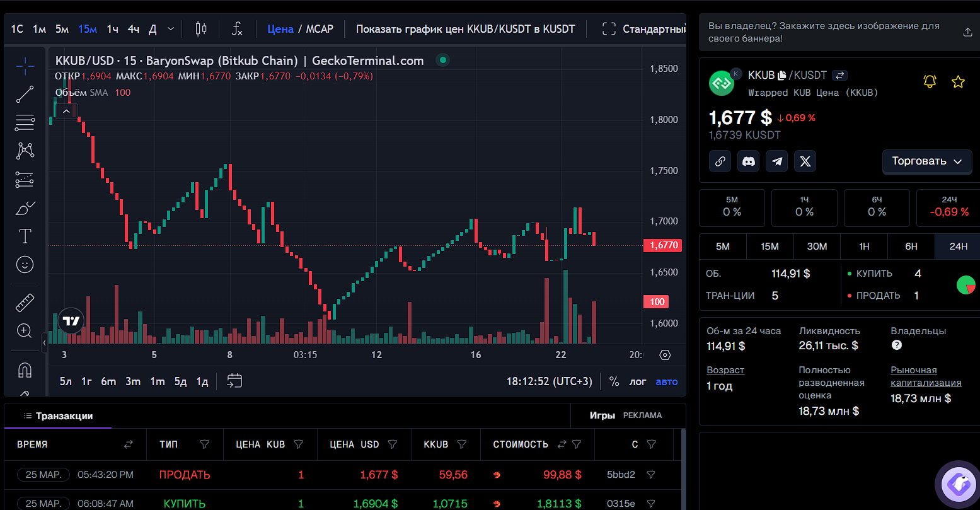Toggle percent scale on chart
Image resolution: width=980 pixels, height=510 pixels.
coord(614,381)
